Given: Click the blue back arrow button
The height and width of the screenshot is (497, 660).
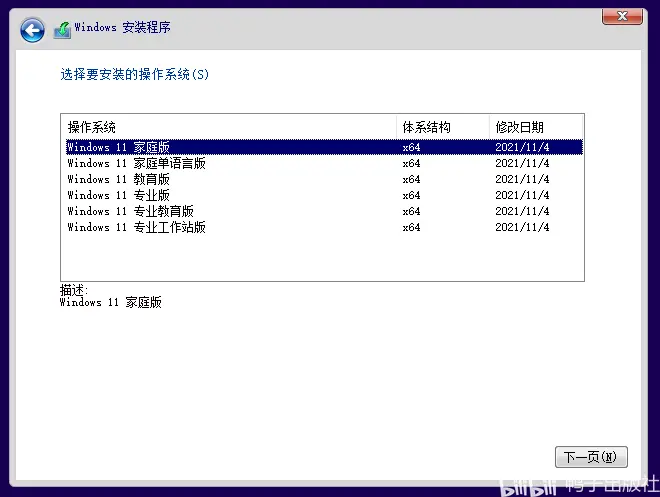Looking at the screenshot, I should coord(32,30).
